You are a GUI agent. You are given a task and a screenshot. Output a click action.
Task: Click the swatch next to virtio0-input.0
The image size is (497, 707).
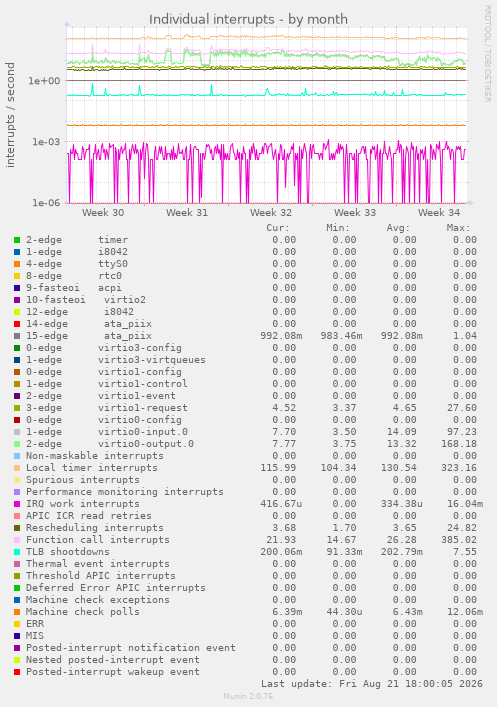(x=17, y=432)
